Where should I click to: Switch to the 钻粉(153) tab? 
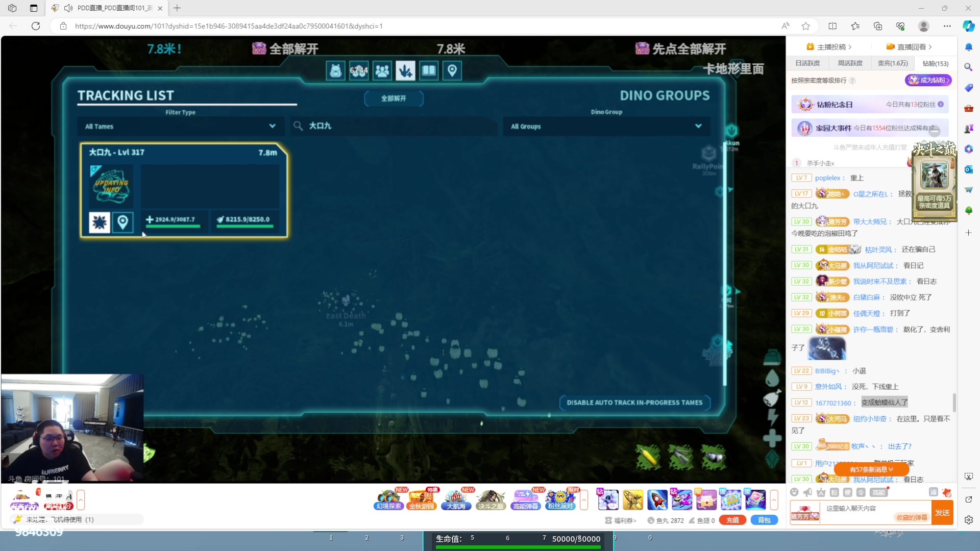click(x=935, y=63)
